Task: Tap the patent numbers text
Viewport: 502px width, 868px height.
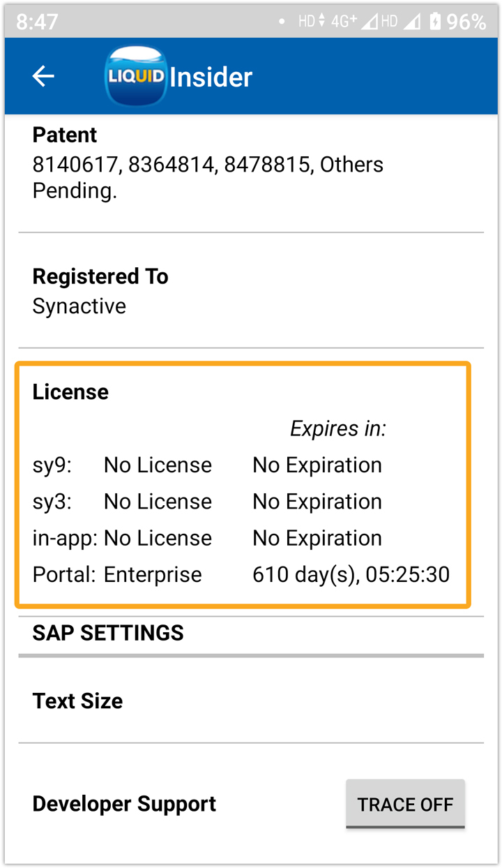Action: click(208, 165)
